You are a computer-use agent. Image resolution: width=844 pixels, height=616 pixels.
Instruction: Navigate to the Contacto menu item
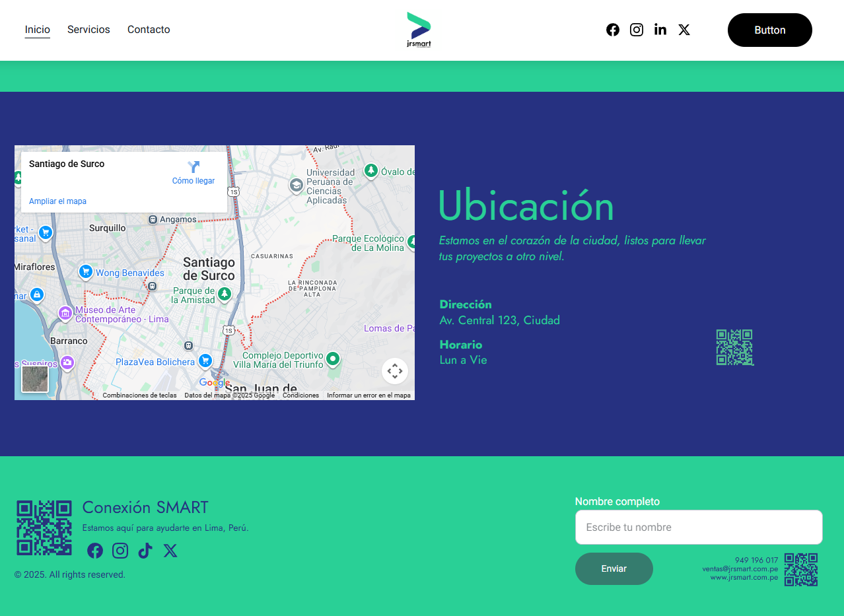point(149,30)
